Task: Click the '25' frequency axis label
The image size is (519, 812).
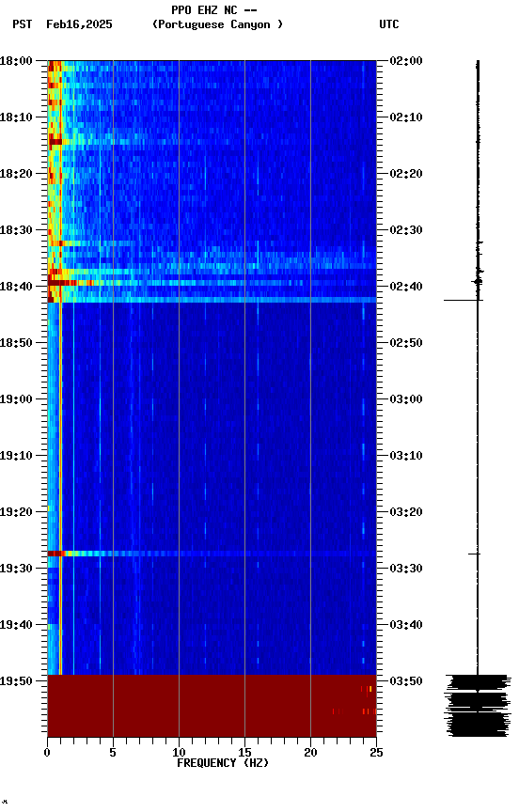Action: pos(376,753)
